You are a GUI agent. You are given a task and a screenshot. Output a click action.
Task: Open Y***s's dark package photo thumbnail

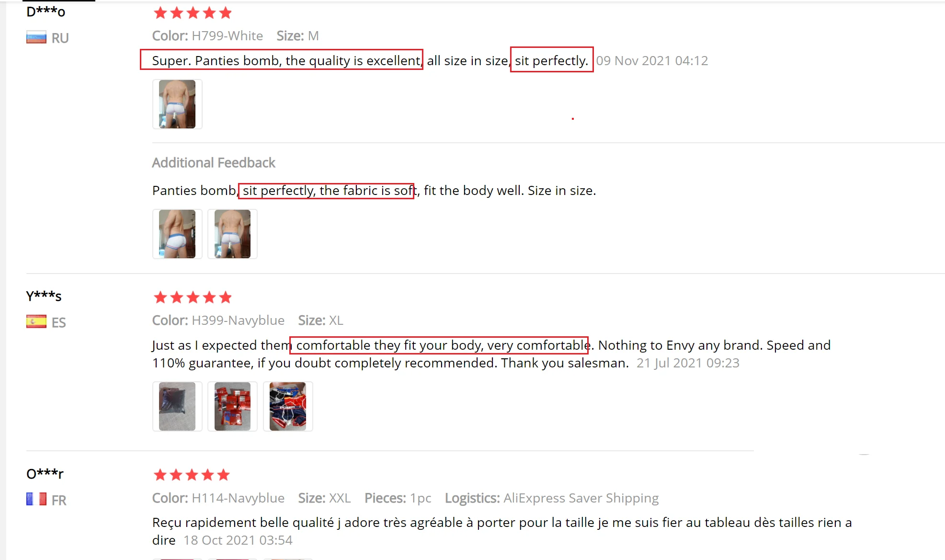point(177,406)
